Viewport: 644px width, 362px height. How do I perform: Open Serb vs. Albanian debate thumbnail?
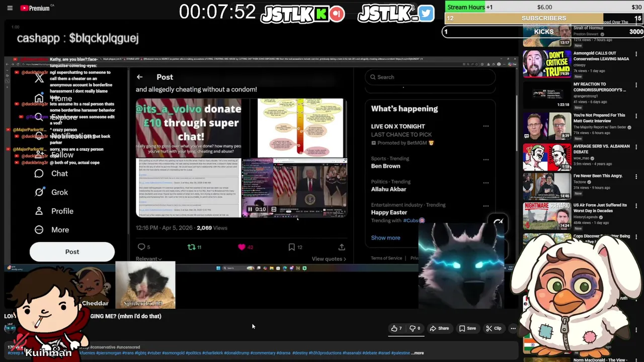tap(546, 157)
